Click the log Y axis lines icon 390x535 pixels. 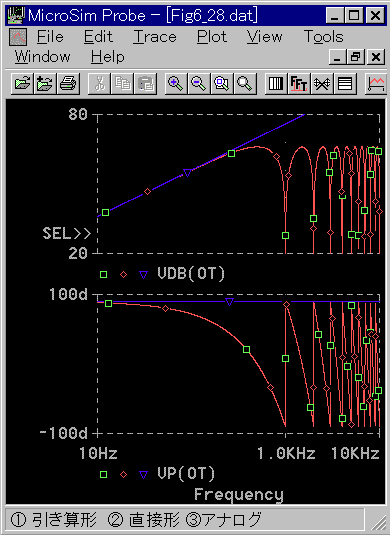click(345, 84)
